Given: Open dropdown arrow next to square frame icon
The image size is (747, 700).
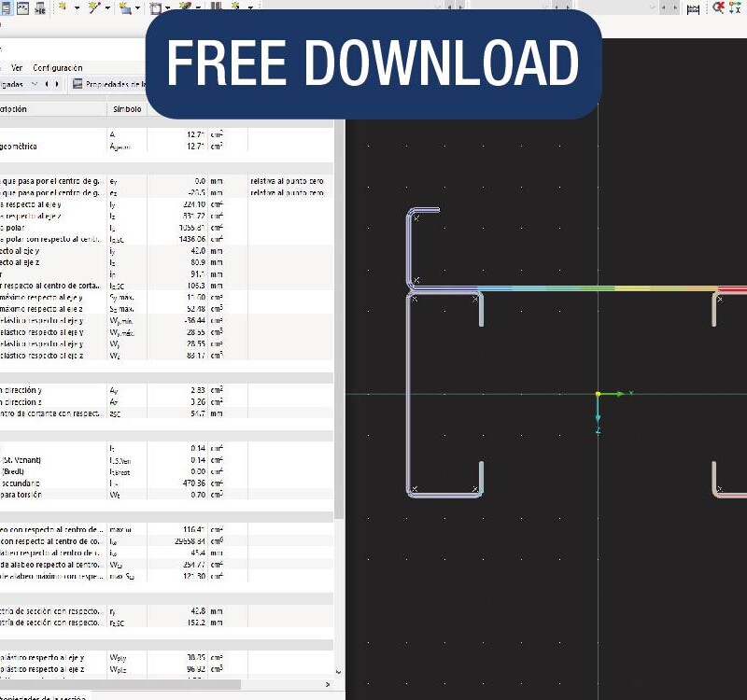Looking at the screenshot, I should click(x=168, y=7).
